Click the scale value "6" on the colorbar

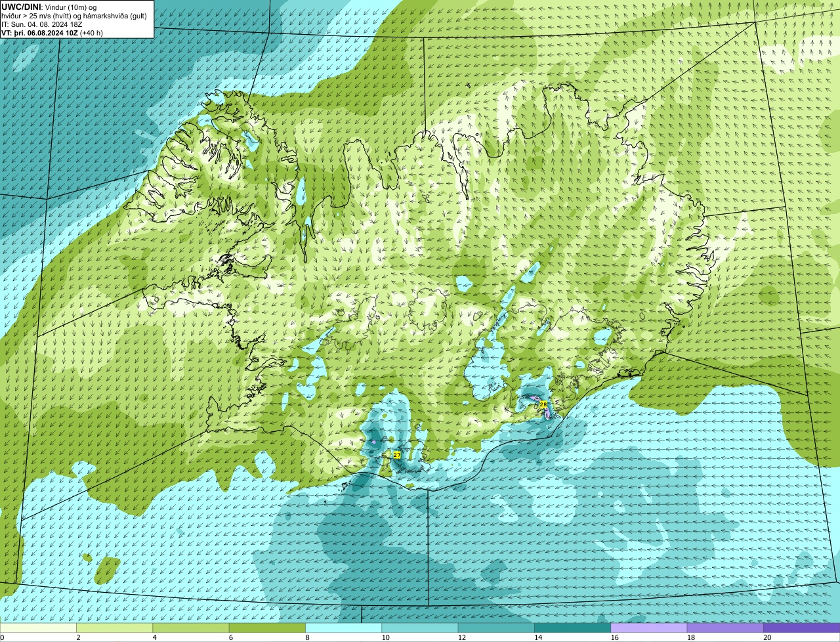pyautogui.click(x=231, y=637)
